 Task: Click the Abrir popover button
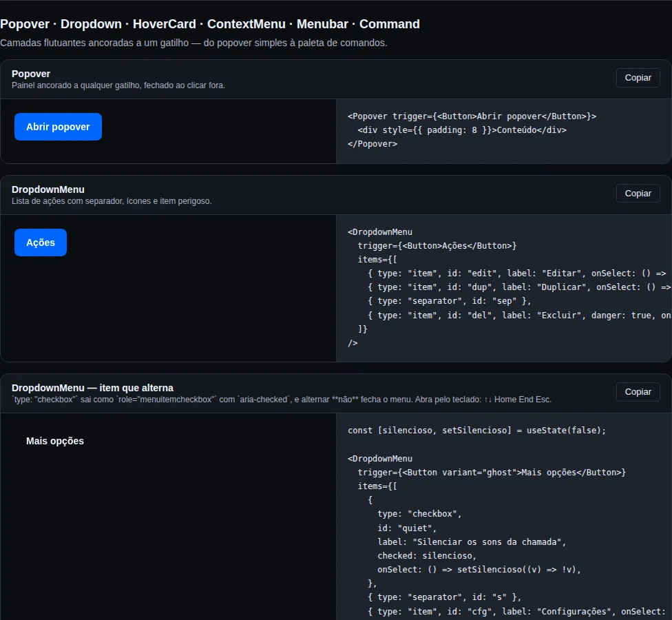pos(58,127)
